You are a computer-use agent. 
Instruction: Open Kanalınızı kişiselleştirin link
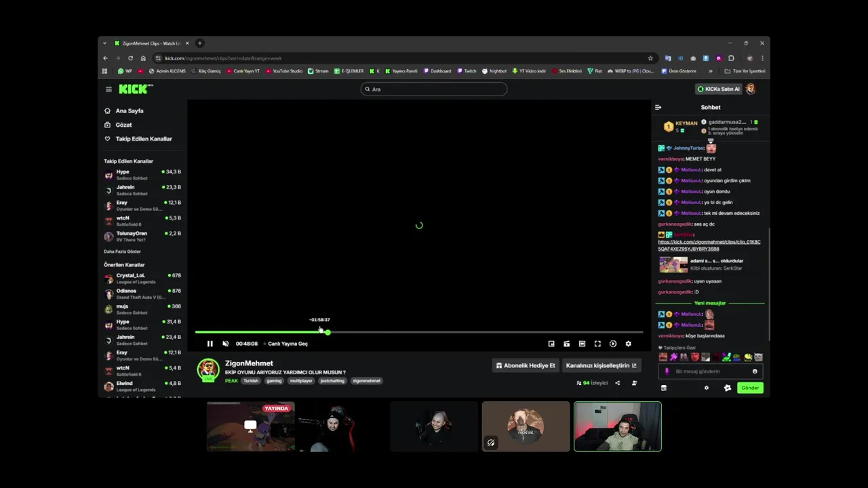(601, 365)
